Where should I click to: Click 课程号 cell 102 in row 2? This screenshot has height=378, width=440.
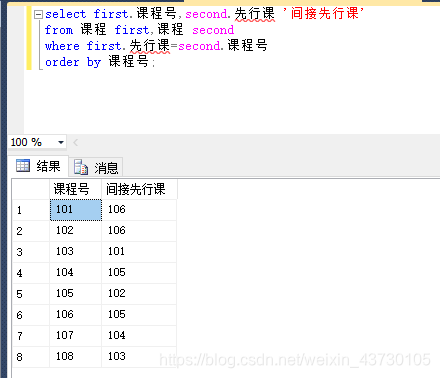(x=76, y=231)
